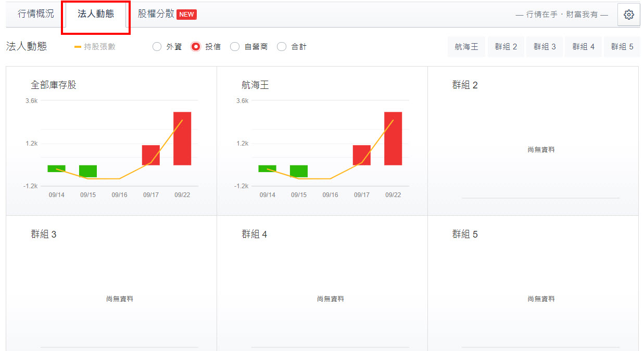Open the settings gear icon

628,15
